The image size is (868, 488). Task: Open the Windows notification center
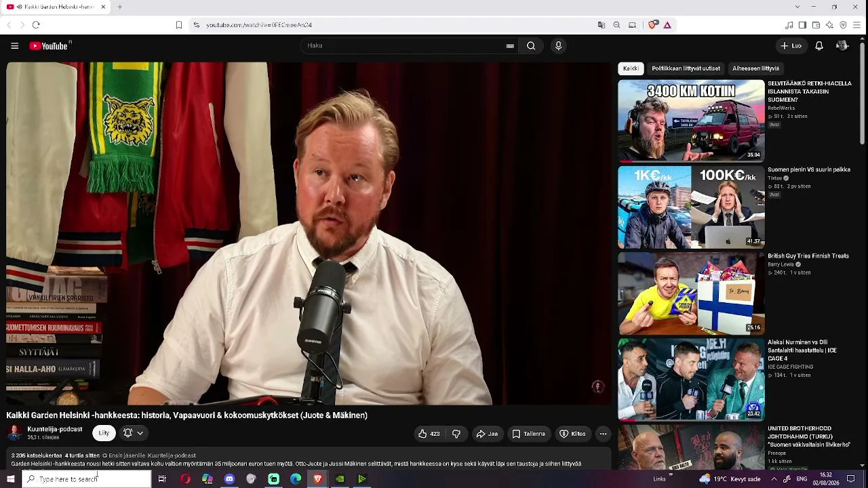pos(851,479)
